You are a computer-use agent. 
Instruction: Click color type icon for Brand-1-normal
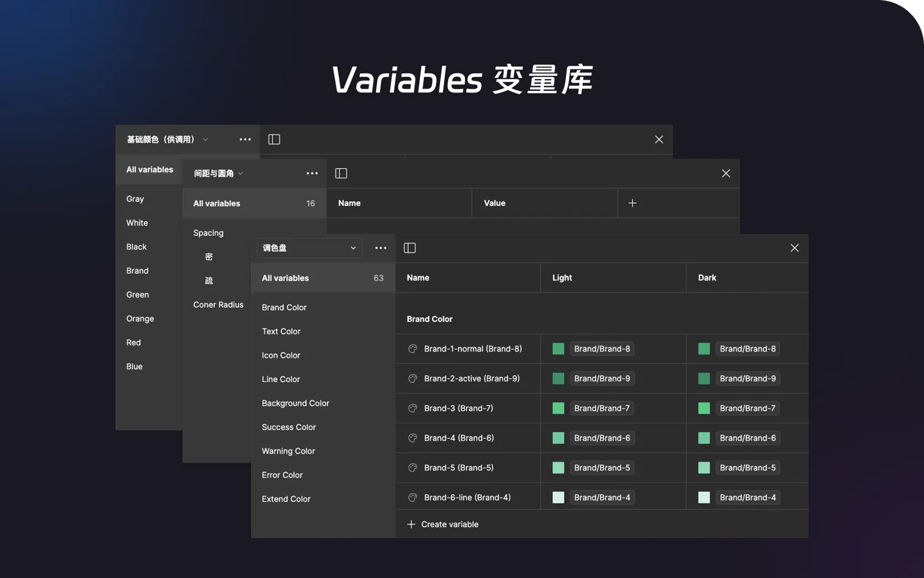pyautogui.click(x=413, y=348)
